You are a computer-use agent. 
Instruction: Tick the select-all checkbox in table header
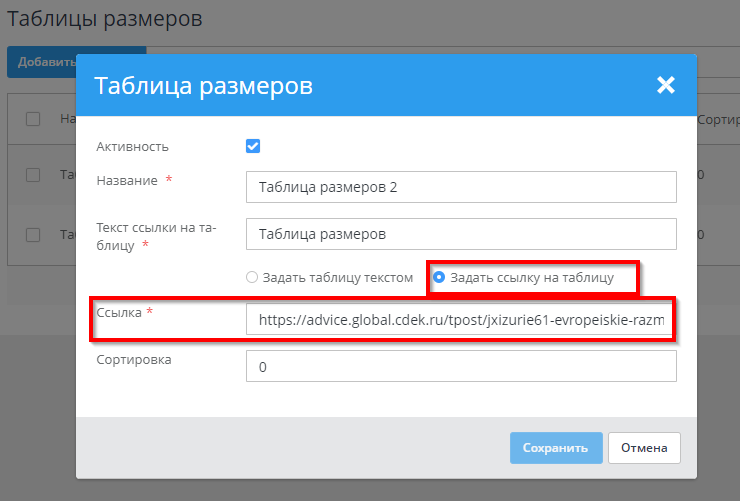pyautogui.click(x=33, y=119)
